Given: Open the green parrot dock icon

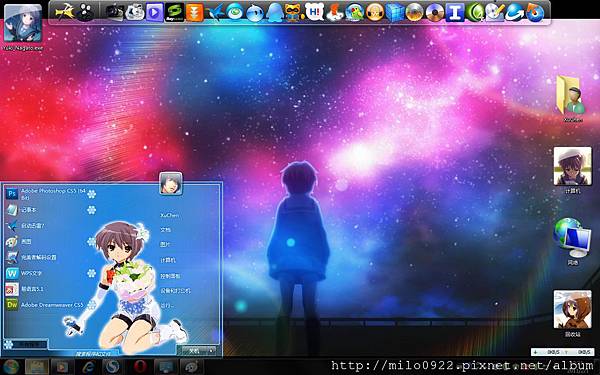Looking at the screenshot, I should click(354, 12).
